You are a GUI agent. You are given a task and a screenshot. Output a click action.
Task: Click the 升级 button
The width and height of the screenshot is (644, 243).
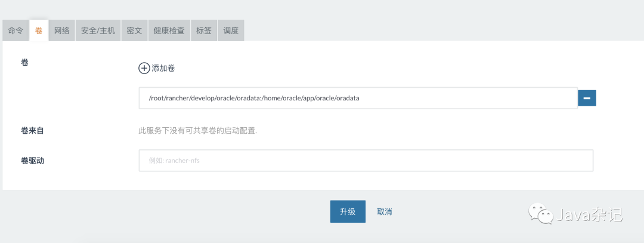click(348, 211)
